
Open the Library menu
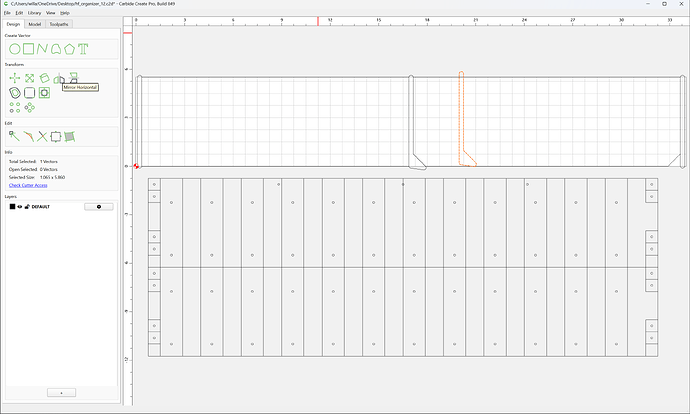(x=34, y=13)
